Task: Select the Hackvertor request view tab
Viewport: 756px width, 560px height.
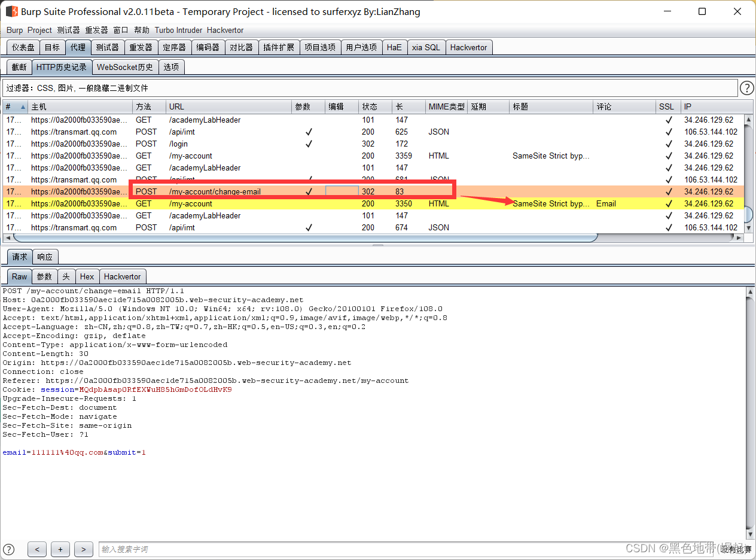Action: (x=122, y=276)
